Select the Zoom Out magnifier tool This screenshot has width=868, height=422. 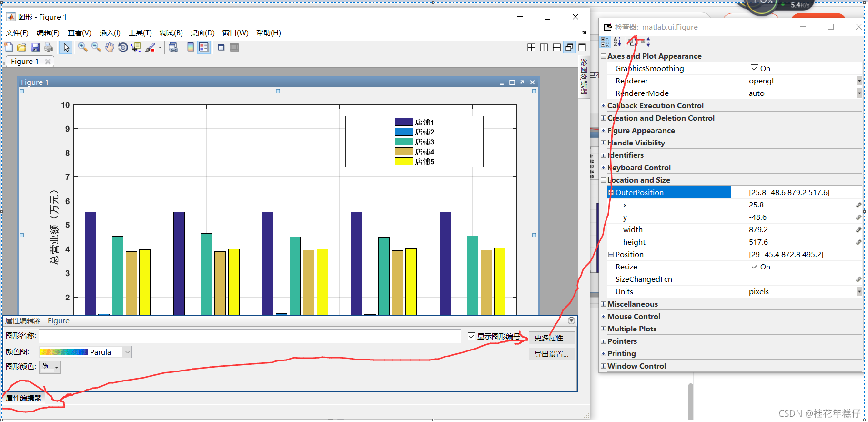click(96, 47)
